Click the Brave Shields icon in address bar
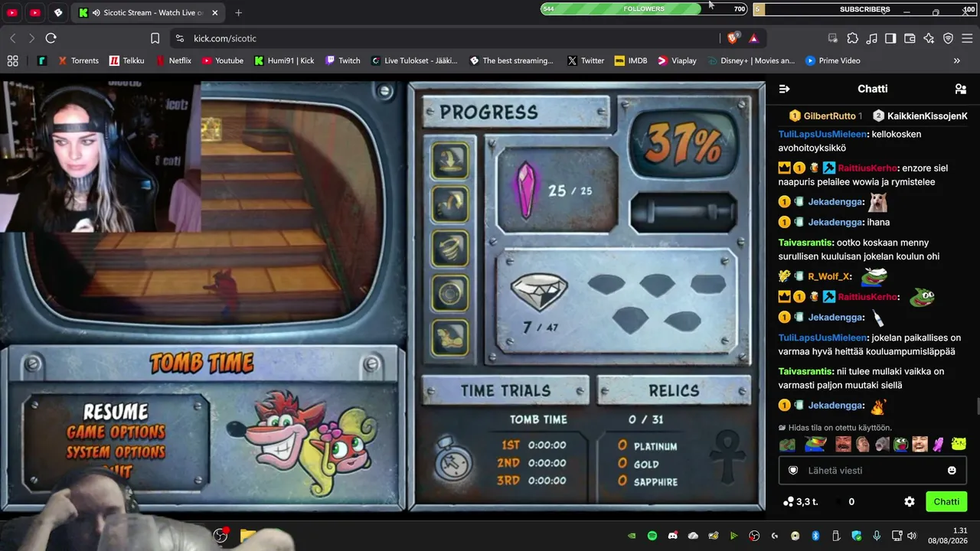The height and width of the screenshot is (551, 980). pyautogui.click(x=733, y=38)
